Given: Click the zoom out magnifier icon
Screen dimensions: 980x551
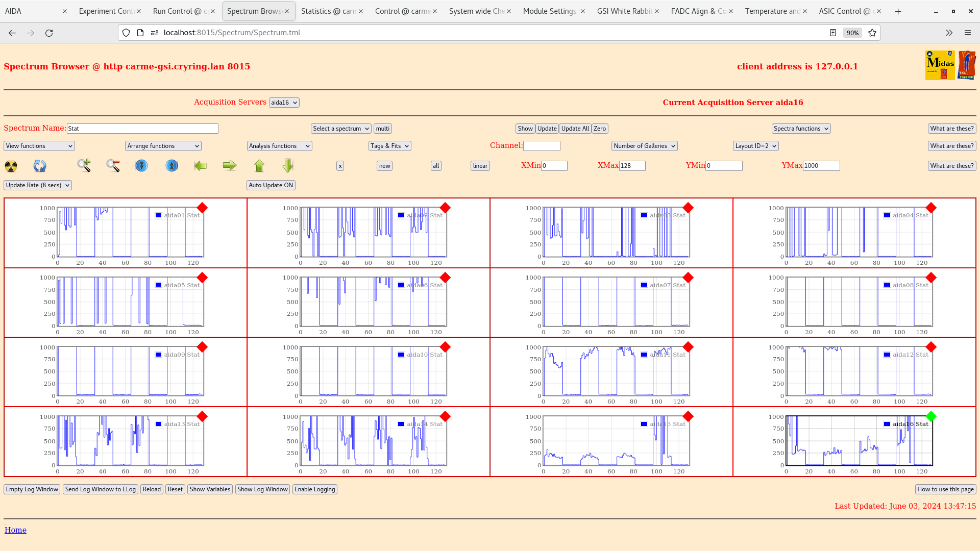Looking at the screenshot, I should (x=113, y=165).
